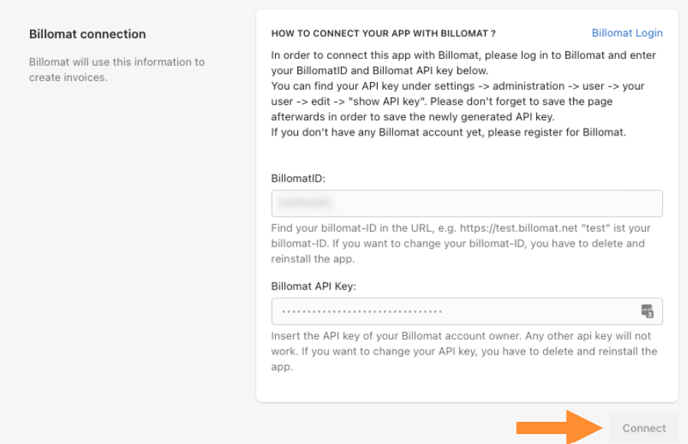
Task: Click the 'HOW TO CONNECT YOUR APP WITH BILLOMAT ?' heading
Action: pyautogui.click(x=383, y=34)
